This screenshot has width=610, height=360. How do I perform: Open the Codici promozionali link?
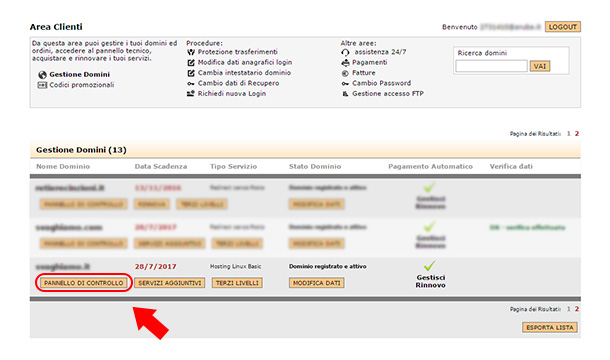coord(82,85)
